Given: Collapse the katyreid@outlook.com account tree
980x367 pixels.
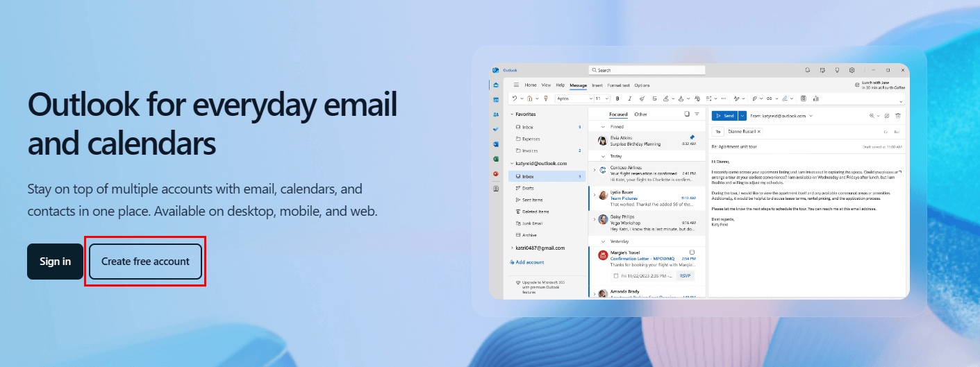Looking at the screenshot, I should point(512,164).
